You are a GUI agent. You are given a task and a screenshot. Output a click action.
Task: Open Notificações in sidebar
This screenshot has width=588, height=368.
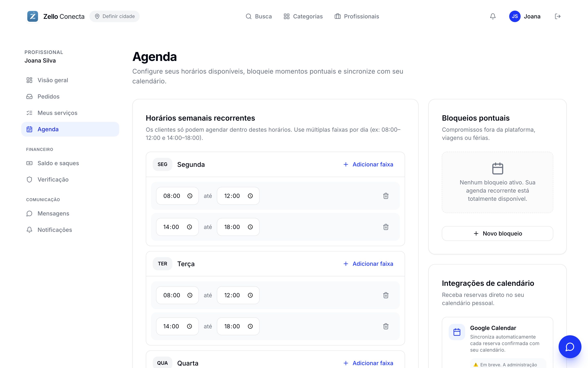(x=70, y=230)
